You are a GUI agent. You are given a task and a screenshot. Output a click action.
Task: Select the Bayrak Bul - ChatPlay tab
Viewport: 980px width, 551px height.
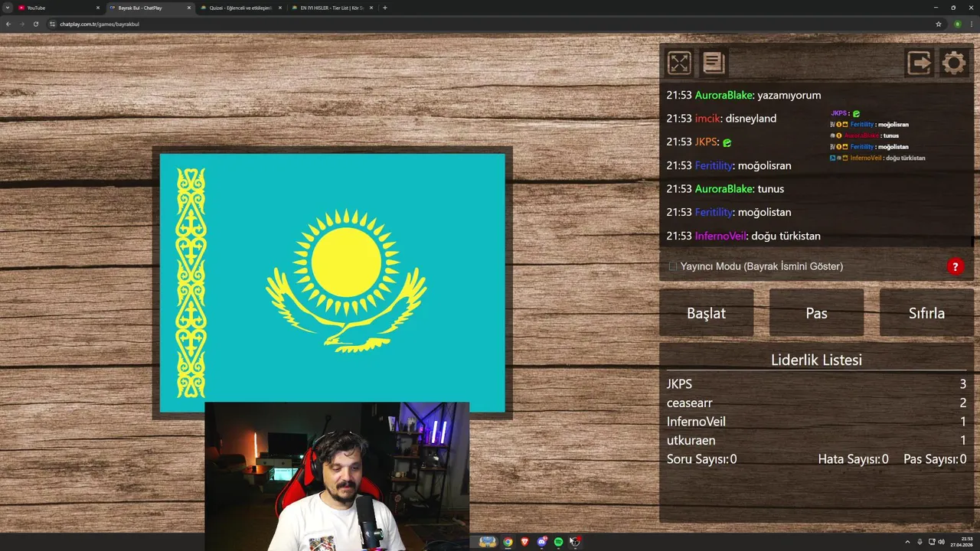(149, 8)
